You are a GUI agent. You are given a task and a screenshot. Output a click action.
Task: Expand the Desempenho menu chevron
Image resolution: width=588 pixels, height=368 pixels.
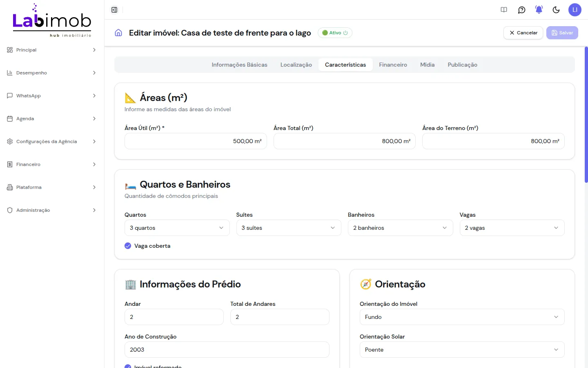point(94,73)
